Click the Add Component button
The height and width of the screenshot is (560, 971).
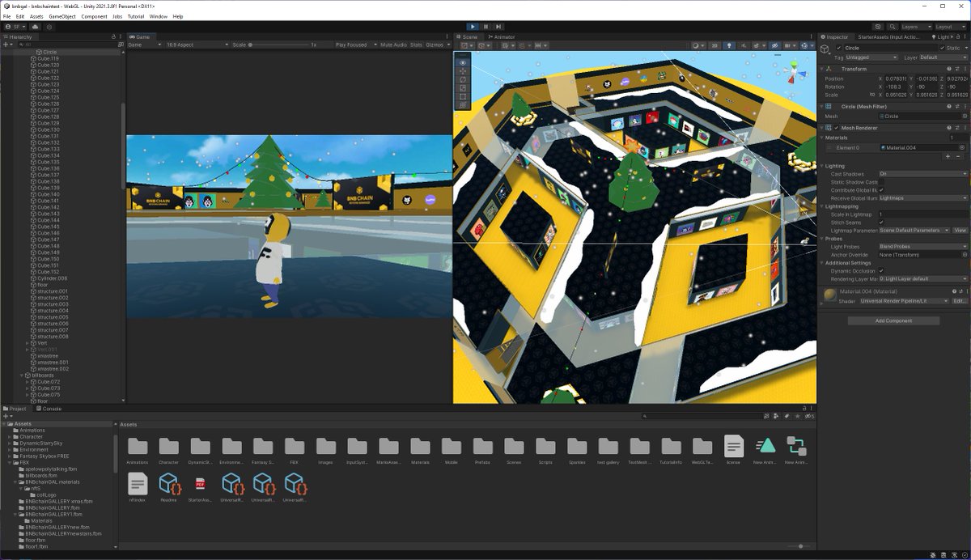click(893, 320)
